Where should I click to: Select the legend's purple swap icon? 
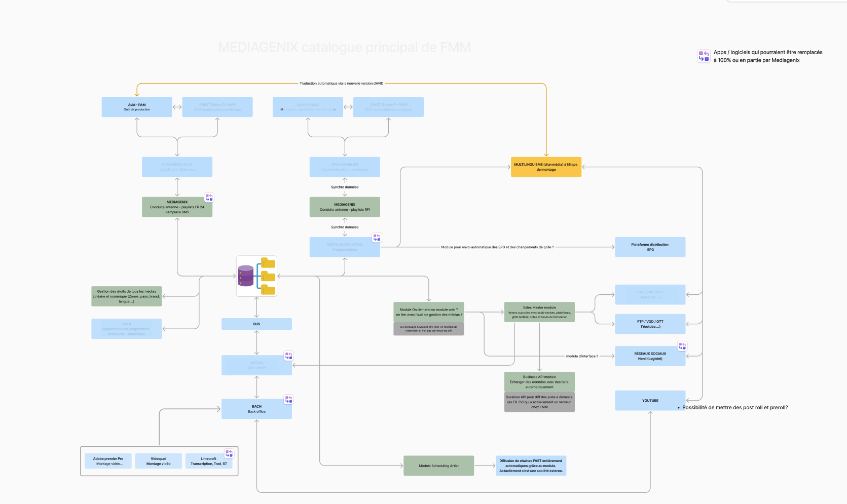coord(704,56)
